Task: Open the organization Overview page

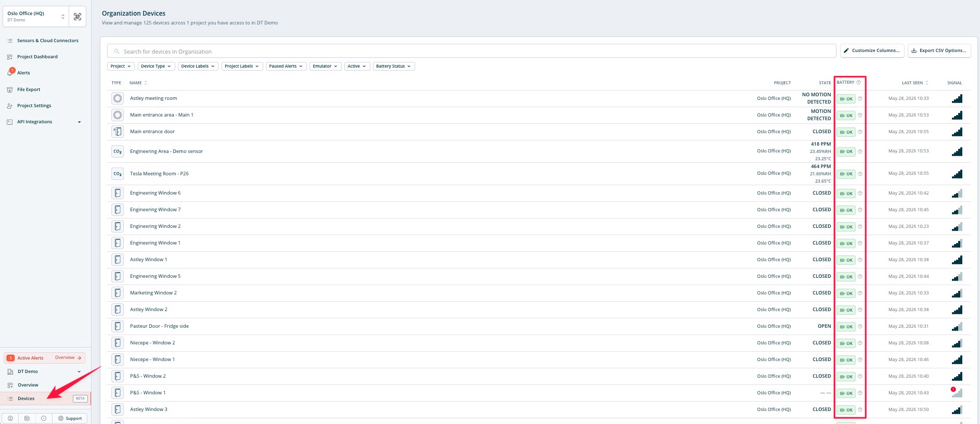Action: (x=28, y=385)
